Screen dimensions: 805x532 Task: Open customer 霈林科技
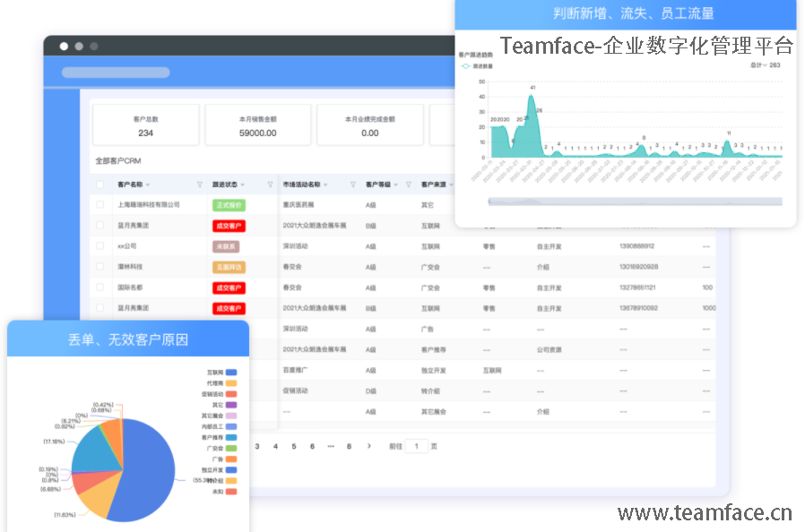130,267
